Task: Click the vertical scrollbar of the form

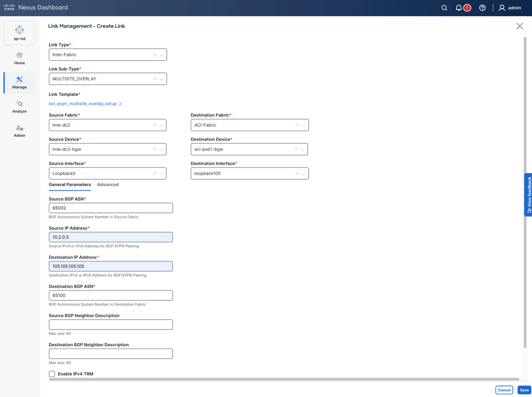Action: pyautogui.click(x=525, y=193)
